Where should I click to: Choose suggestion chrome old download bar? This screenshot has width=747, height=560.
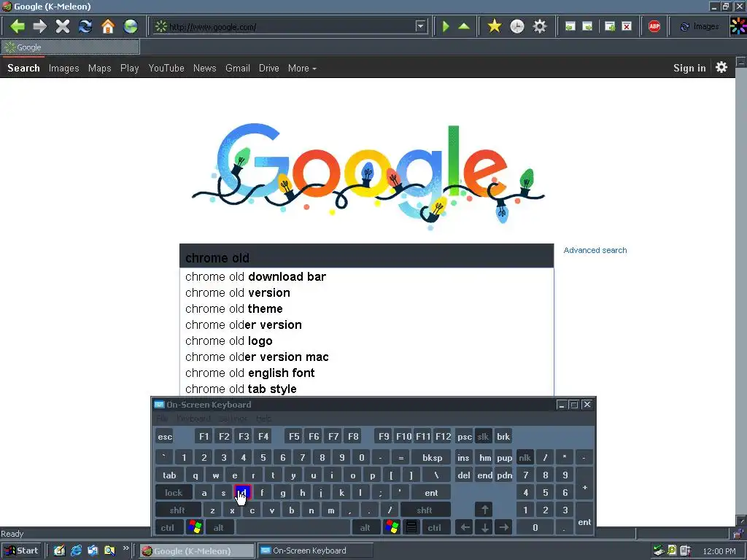366,276
